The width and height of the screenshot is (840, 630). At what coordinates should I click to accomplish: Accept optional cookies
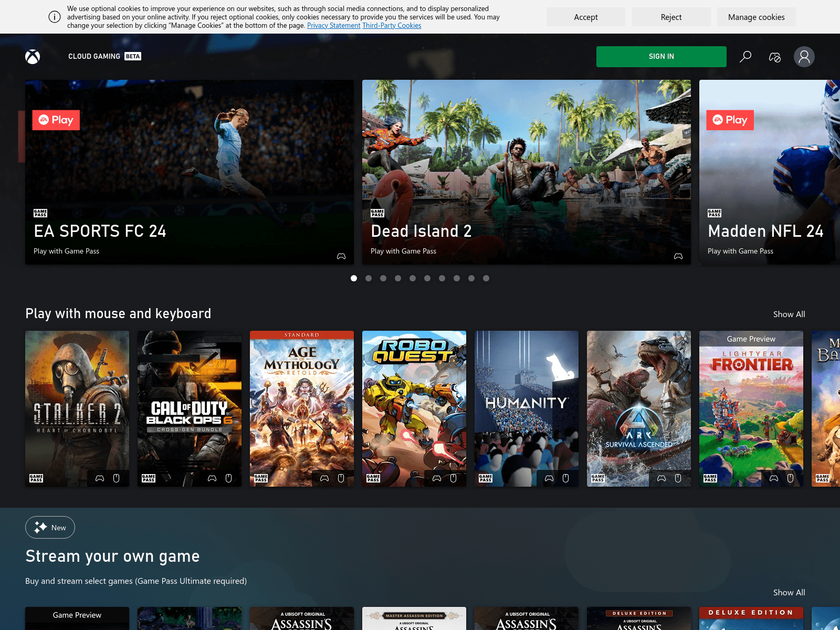(x=586, y=17)
